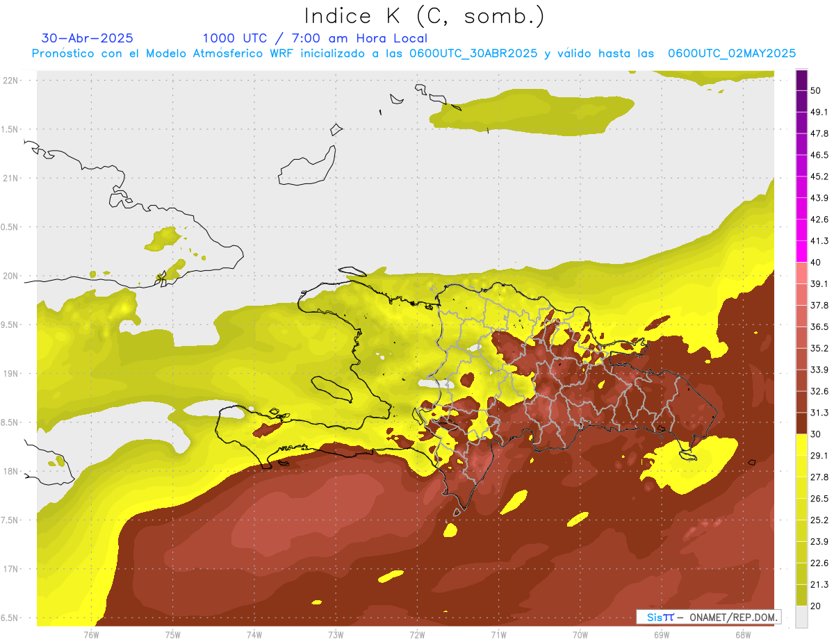Click the colorbar value "22.6"

[x=820, y=563]
